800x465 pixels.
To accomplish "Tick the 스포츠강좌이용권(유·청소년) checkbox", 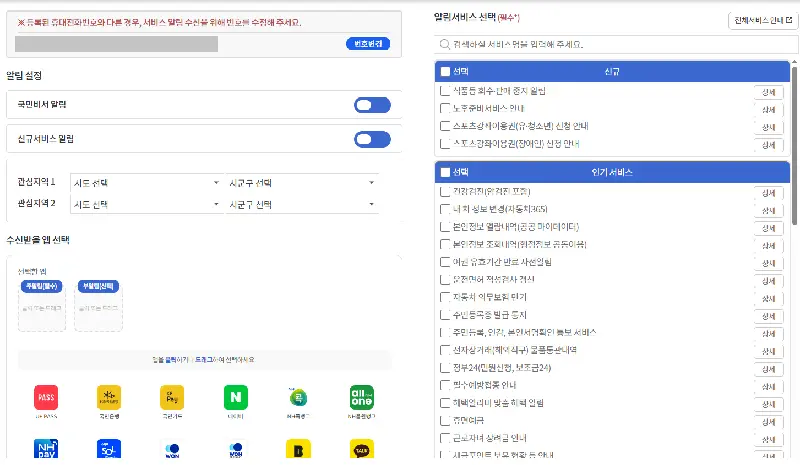I will 445,126.
